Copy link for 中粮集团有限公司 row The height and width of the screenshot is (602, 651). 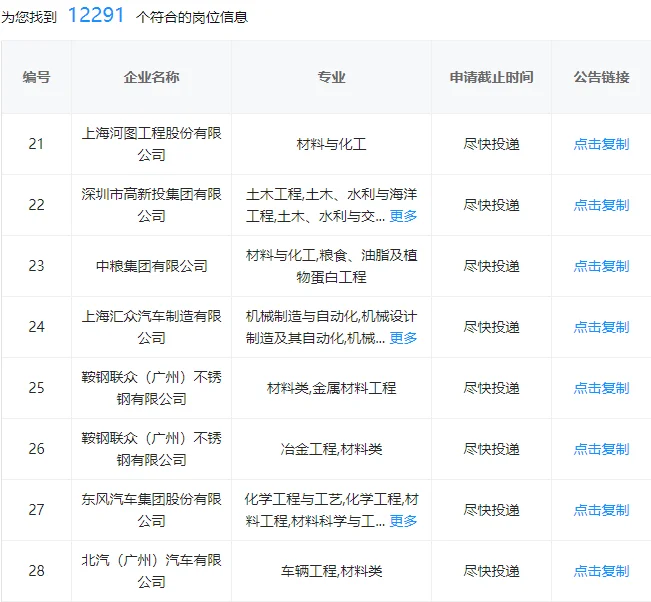(x=601, y=266)
